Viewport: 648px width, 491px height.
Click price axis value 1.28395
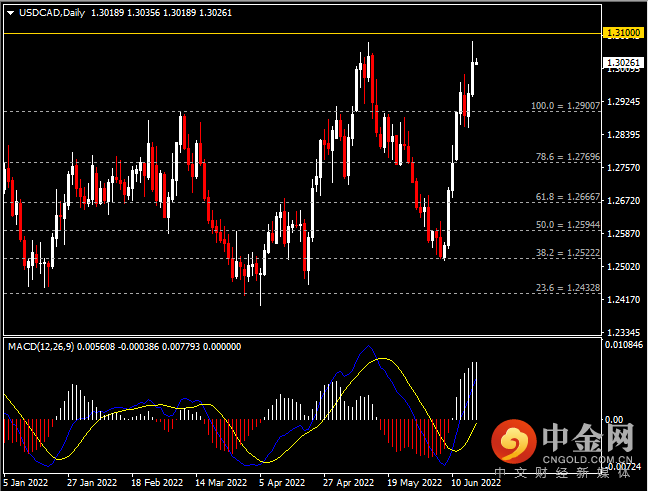(x=623, y=135)
